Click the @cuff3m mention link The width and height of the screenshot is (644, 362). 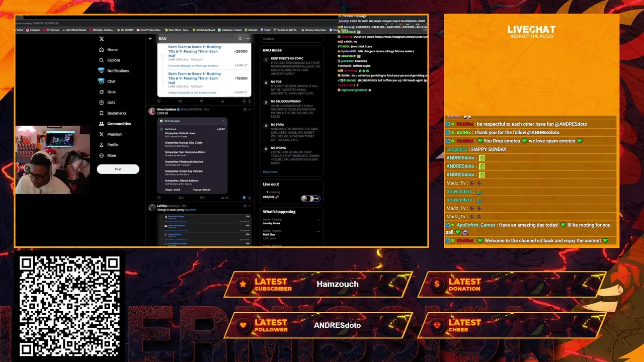pos(191,210)
